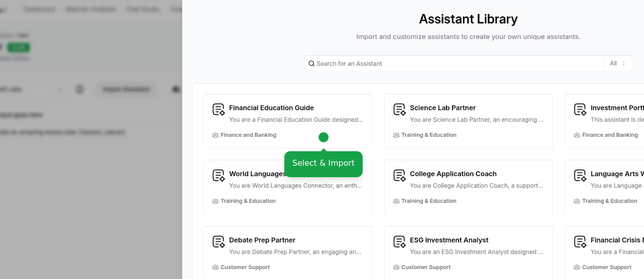Select the Financial Education Guide title

[271, 108]
